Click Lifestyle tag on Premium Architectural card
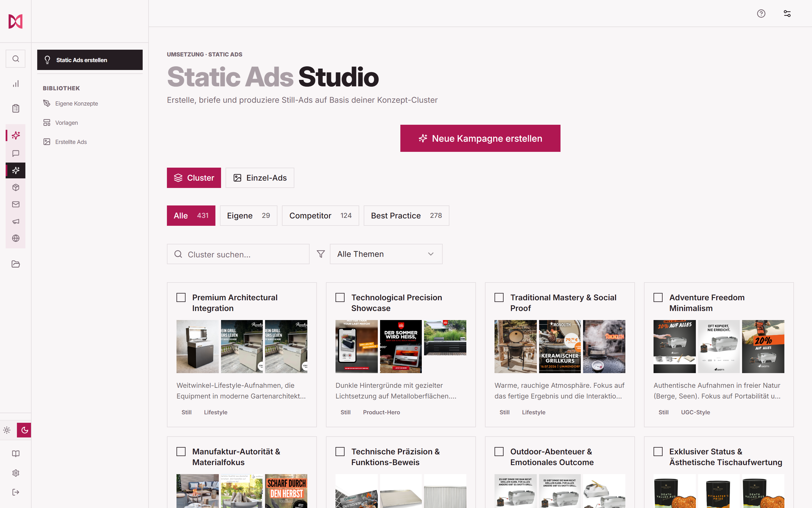Viewport: 812px width, 508px height. tap(216, 412)
